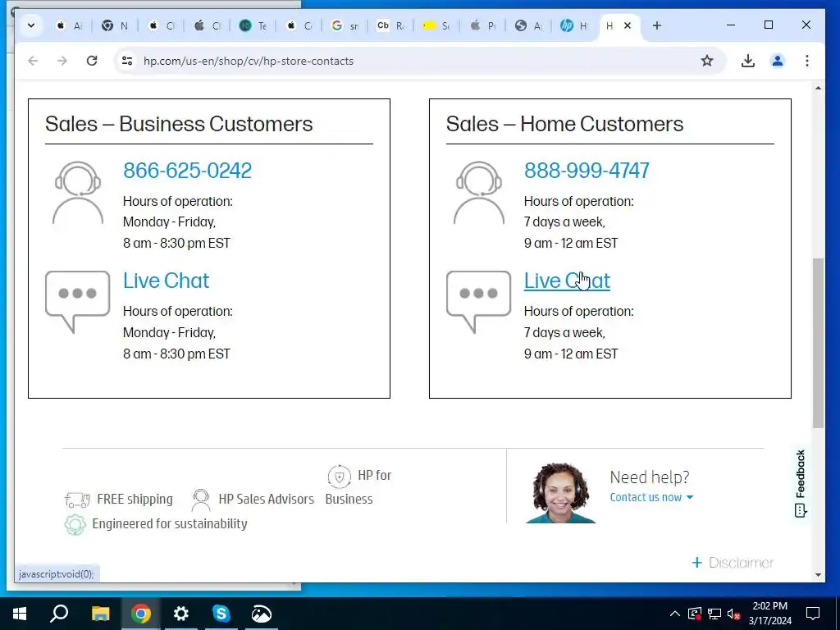Show hidden system tray icons
The width and height of the screenshot is (840, 630).
(x=675, y=614)
